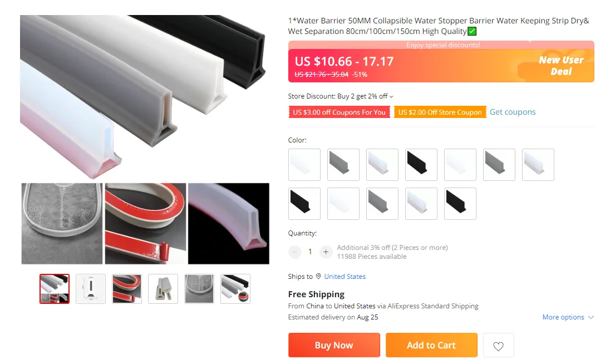610x364 pixels.
Task: Select the first black color swatch in top row
Action: (421, 165)
